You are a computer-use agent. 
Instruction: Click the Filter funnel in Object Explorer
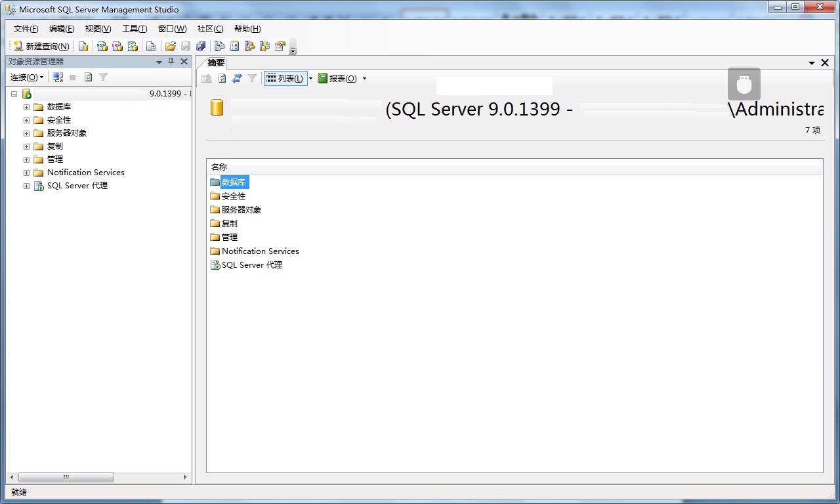point(103,77)
